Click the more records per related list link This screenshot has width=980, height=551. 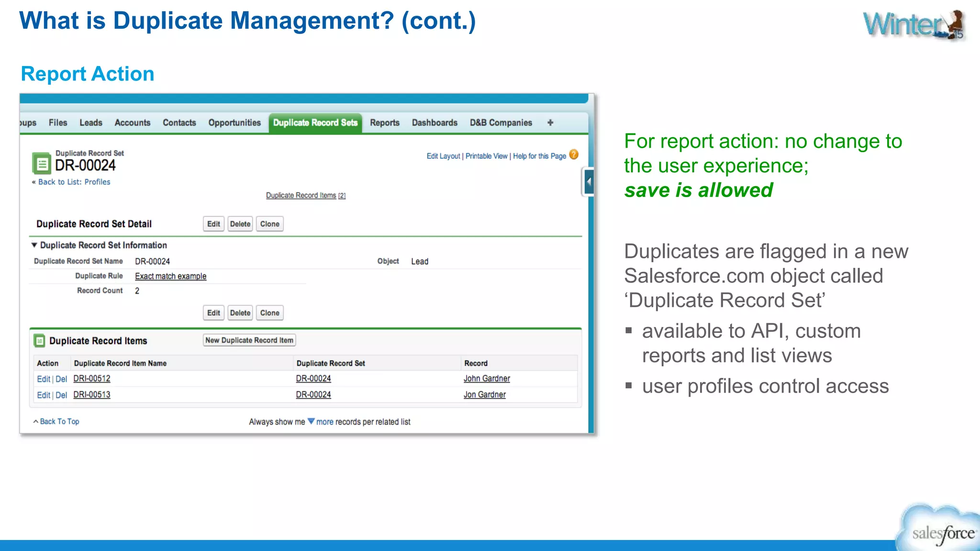[325, 422]
